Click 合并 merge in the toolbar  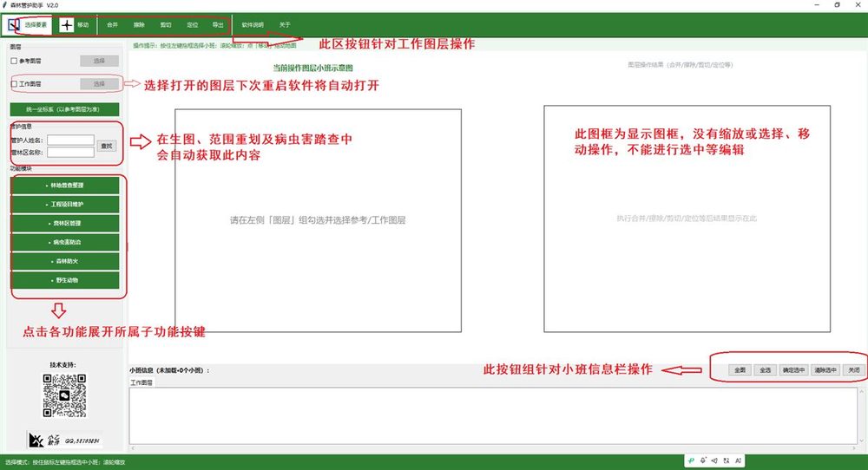pos(112,25)
